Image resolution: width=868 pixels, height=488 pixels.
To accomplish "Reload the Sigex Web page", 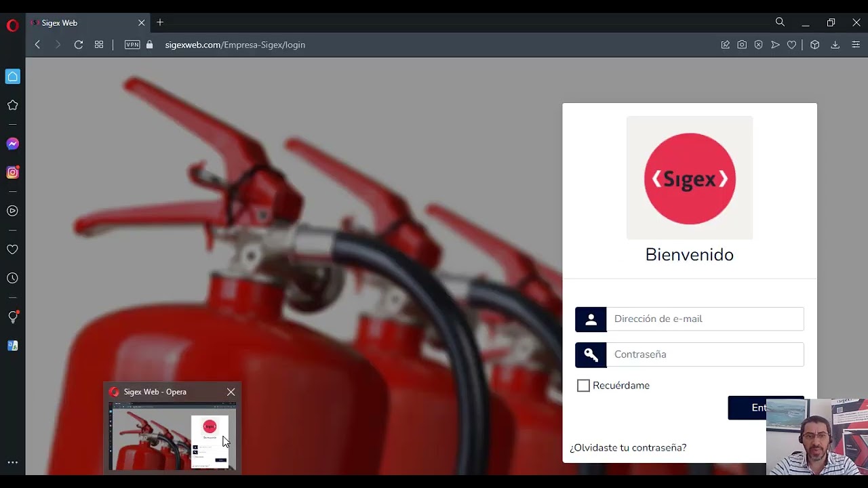I will pyautogui.click(x=79, y=45).
